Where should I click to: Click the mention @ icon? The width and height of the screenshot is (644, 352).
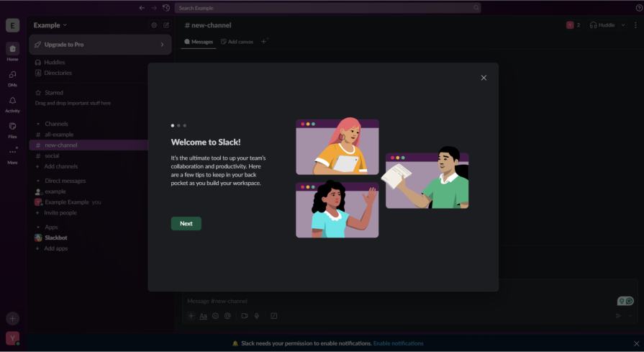(227, 316)
